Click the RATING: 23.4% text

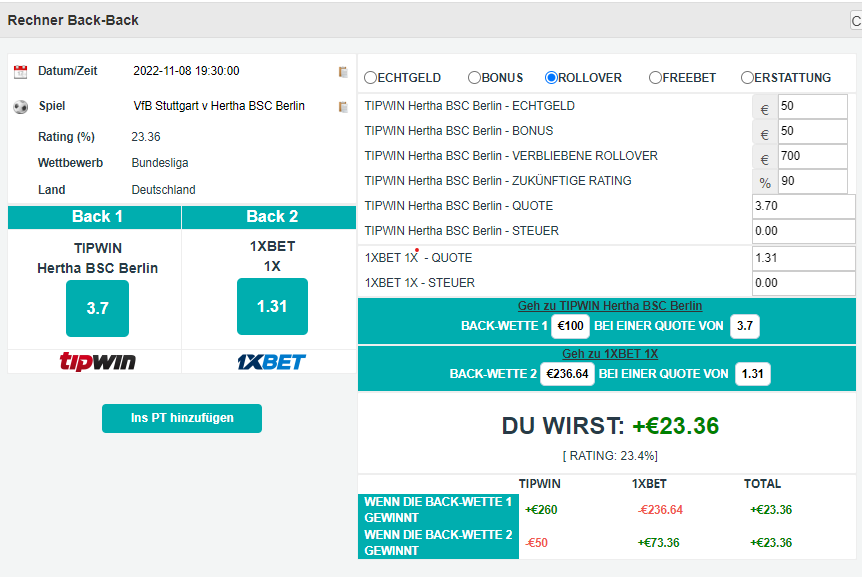[x=610, y=456]
